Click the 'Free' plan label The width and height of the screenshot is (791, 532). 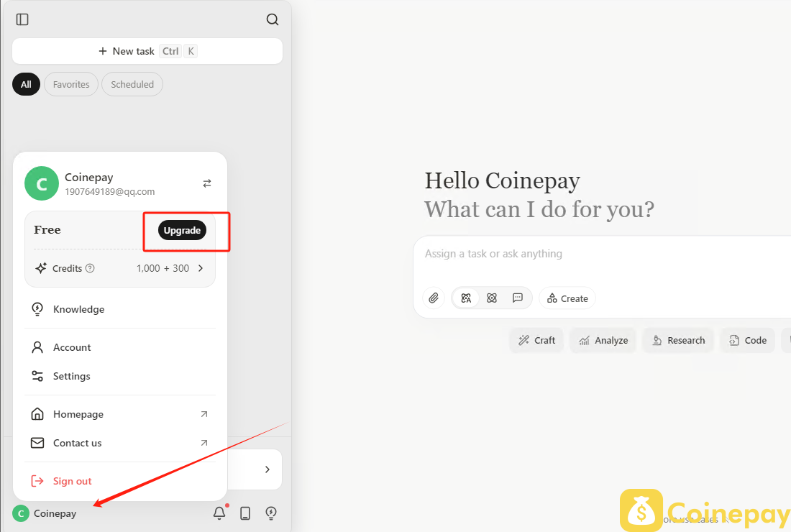point(47,230)
